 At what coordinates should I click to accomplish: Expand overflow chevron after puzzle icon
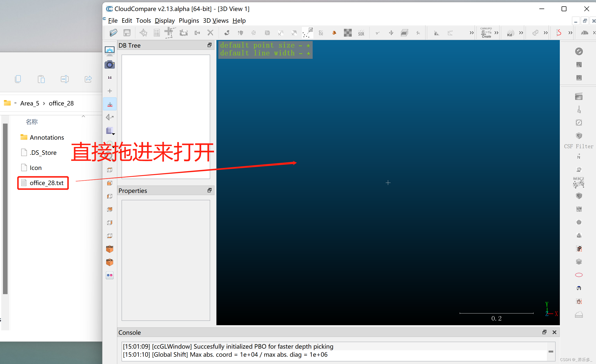546,33
